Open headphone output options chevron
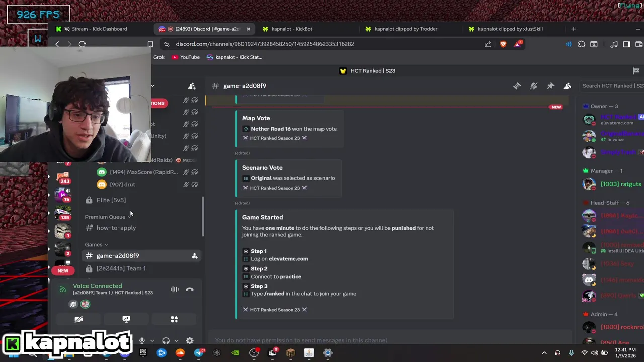Image resolution: width=644 pixels, height=362 pixels. tap(176, 341)
